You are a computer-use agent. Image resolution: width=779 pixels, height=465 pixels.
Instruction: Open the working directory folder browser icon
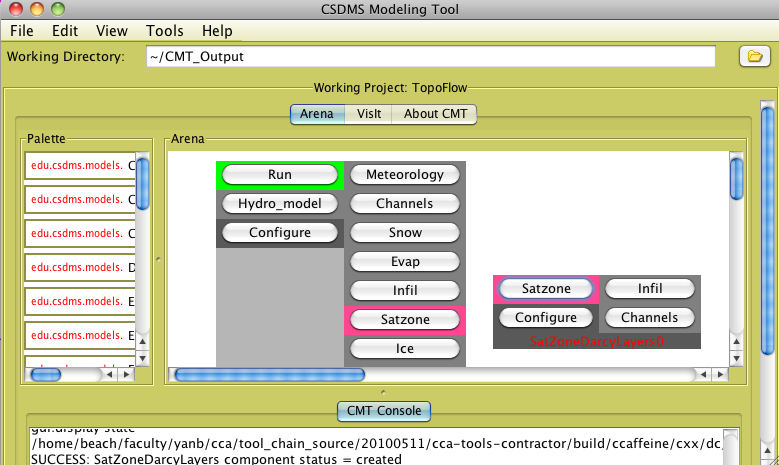[x=754, y=56]
